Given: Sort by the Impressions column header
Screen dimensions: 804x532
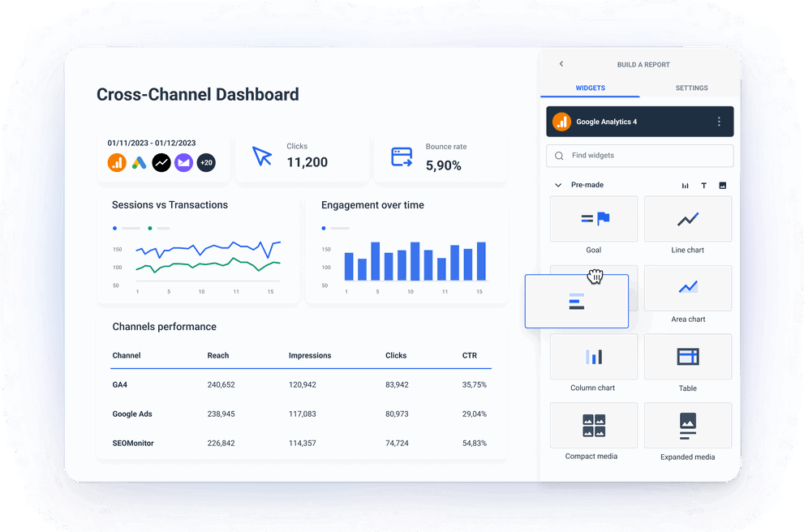Looking at the screenshot, I should 310,355.
